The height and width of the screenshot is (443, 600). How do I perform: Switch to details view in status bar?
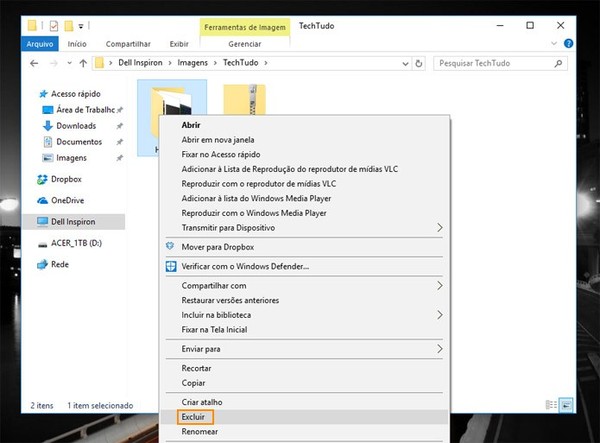click(552, 406)
